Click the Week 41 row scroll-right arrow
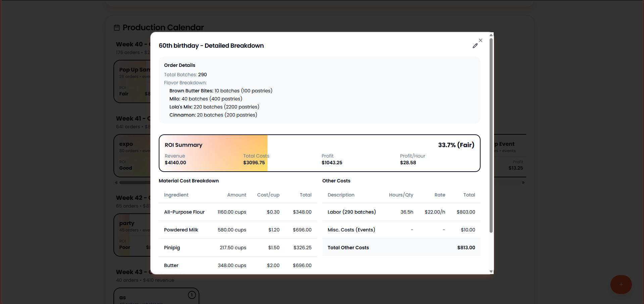This screenshot has width=644, height=304. tap(523, 183)
